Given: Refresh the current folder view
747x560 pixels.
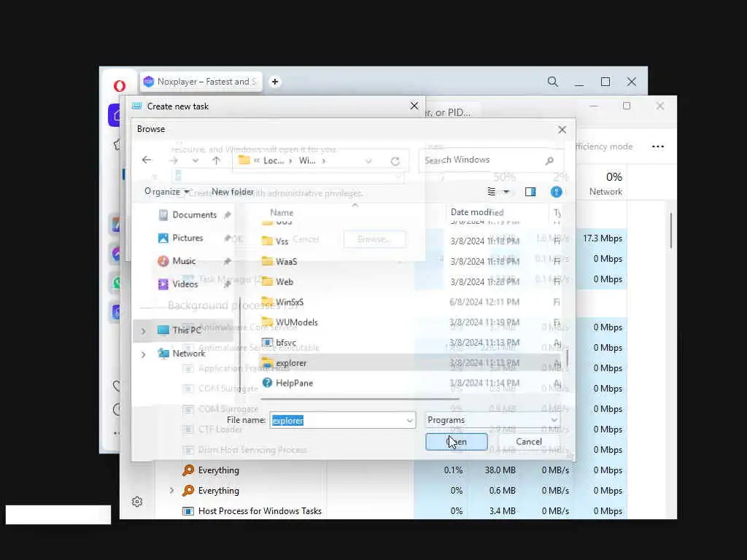Looking at the screenshot, I should tap(395, 161).
